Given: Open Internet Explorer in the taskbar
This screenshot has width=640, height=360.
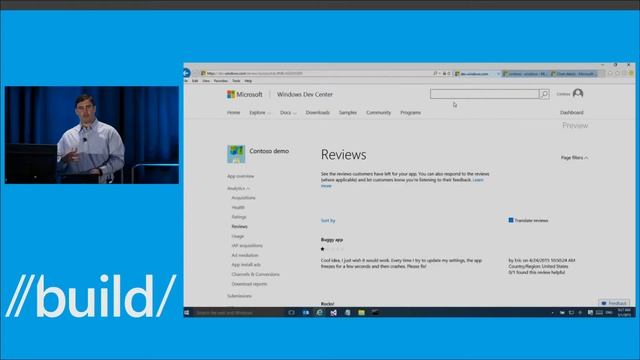Looking at the screenshot, I should pos(320,313).
